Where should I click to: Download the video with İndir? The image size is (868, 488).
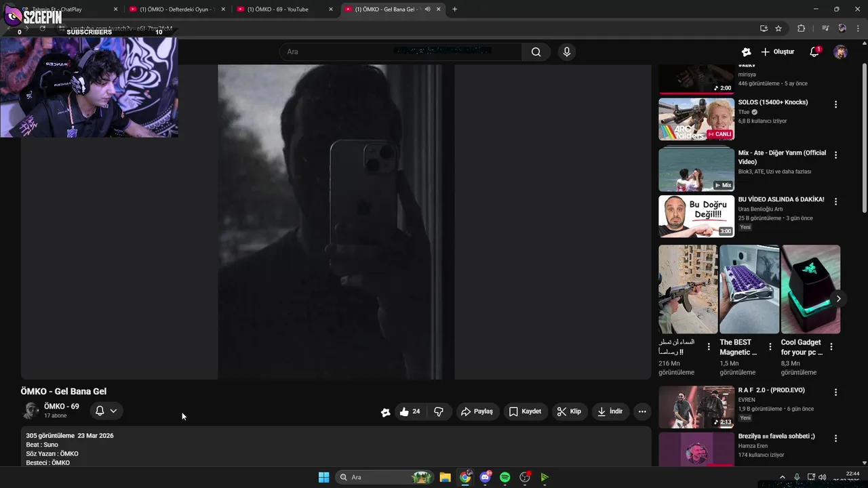[x=610, y=411]
